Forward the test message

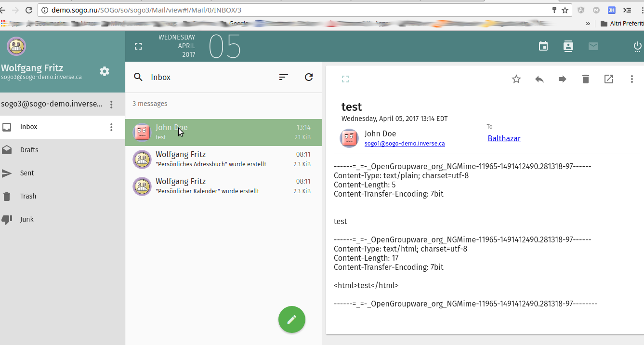(x=563, y=79)
